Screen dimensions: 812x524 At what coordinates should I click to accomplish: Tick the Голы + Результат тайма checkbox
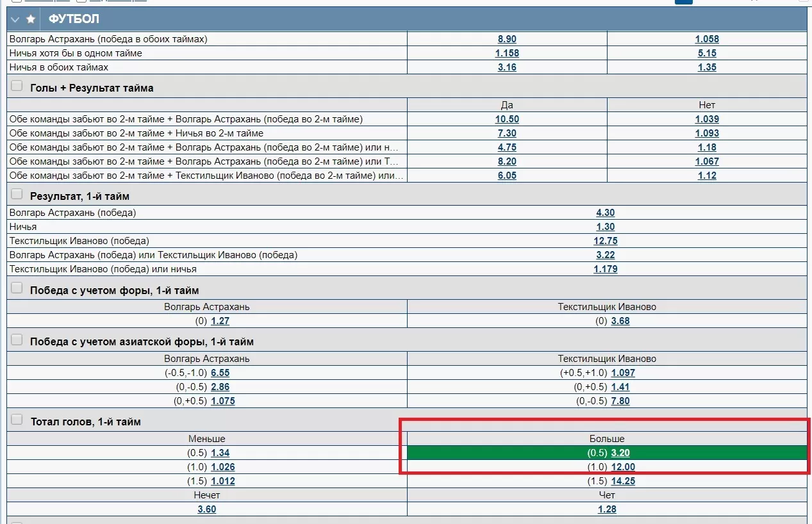coord(17,86)
